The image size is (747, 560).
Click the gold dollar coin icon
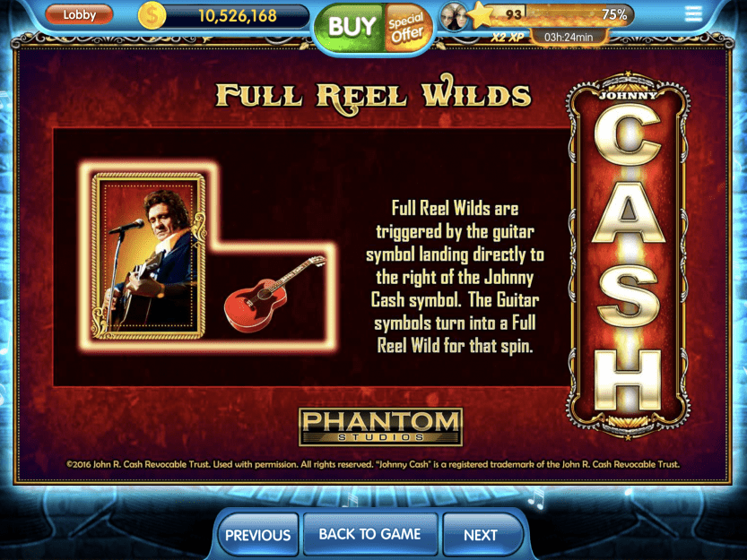(x=152, y=16)
